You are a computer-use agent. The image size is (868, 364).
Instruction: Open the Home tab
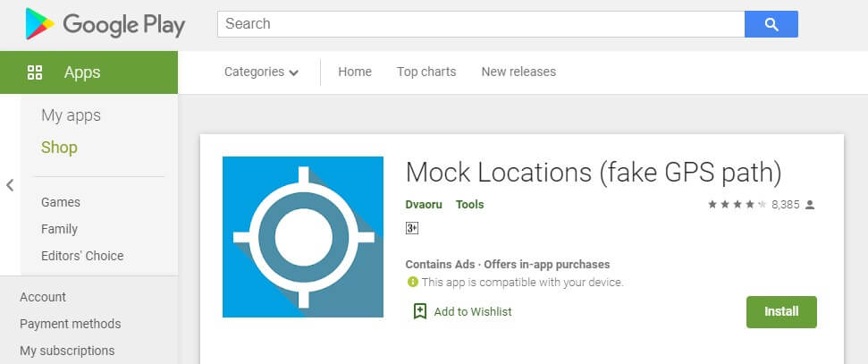355,72
